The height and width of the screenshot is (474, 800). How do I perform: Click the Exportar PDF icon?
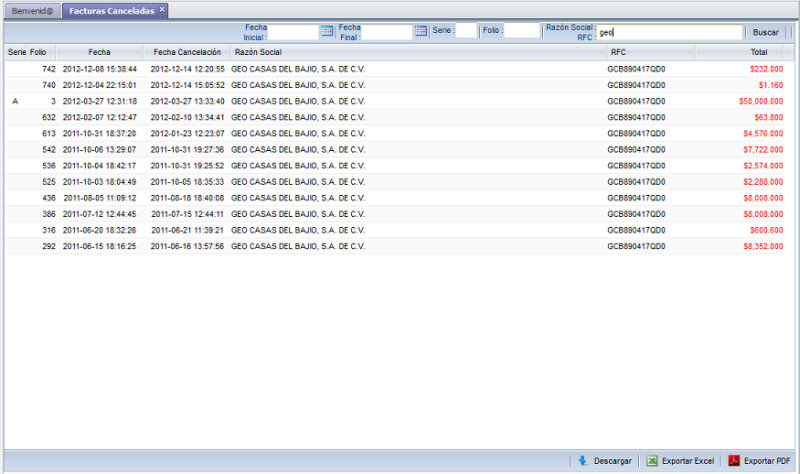click(733, 461)
